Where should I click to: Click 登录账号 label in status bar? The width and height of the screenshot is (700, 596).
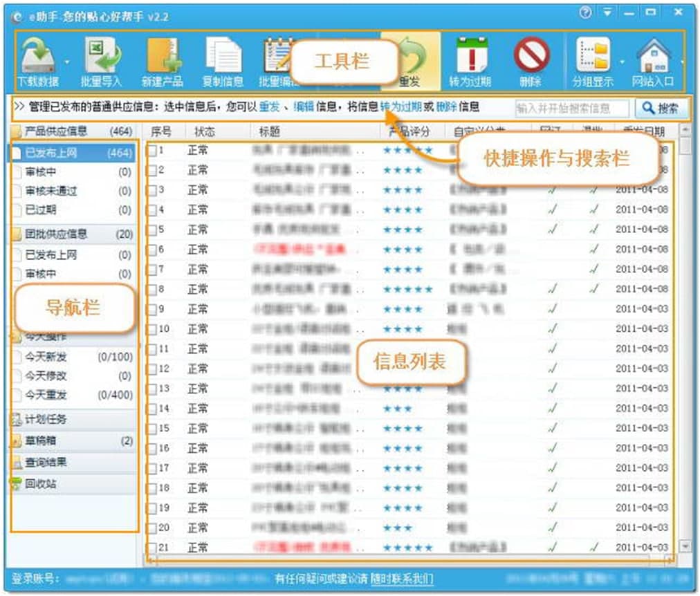[35, 579]
